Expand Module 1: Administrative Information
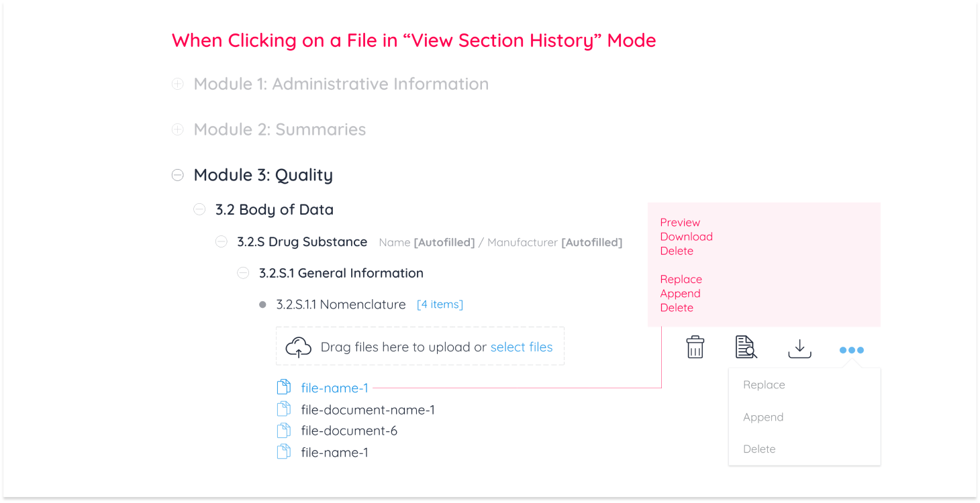 click(x=177, y=84)
